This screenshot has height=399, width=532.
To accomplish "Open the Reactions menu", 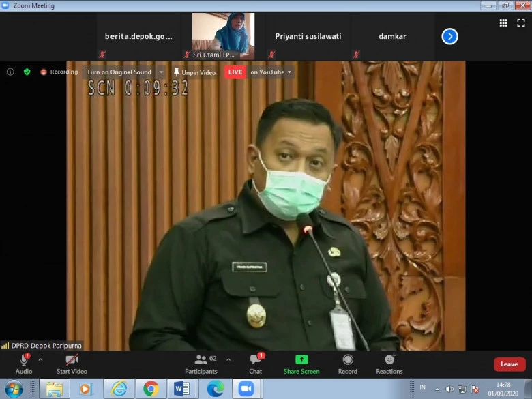I will click(x=389, y=364).
